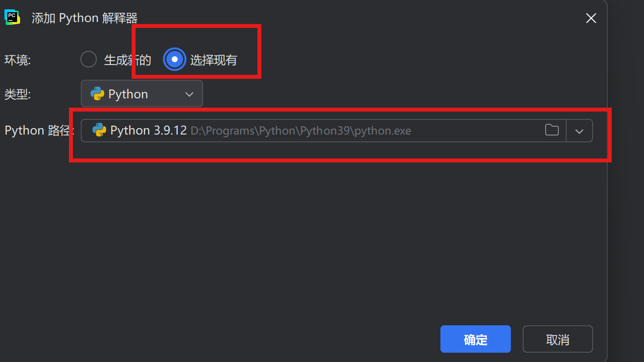Viewport: 644px width, 362px height.
Task: Click the Python logo in 类型 dropdown
Action: coord(98,94)
